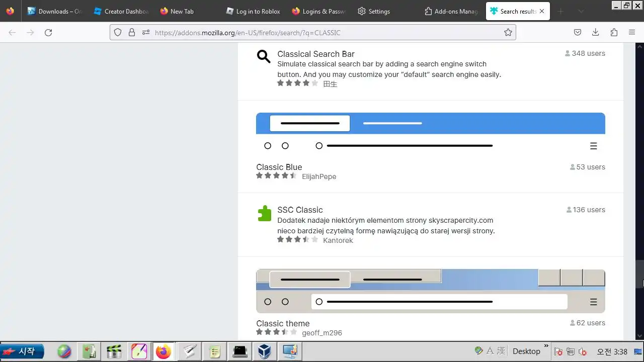Viewport: 644px width, 362px height.
Task: Open the clapperboard video taskbar app
Action: (x=114, y=351)
